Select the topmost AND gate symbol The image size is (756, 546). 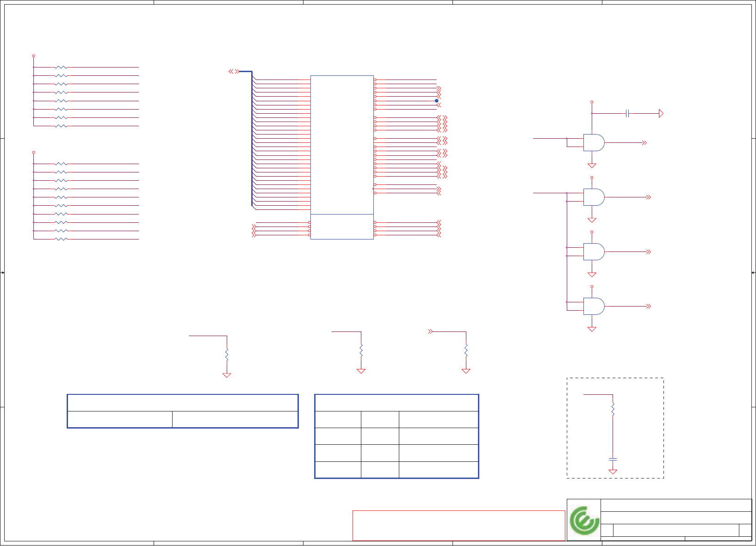pos(594,143)
